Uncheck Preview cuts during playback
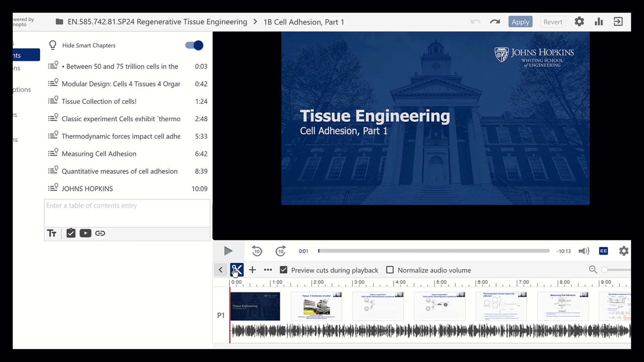The width and height of the screenshot is (644, 362). (x=283, y=270)
